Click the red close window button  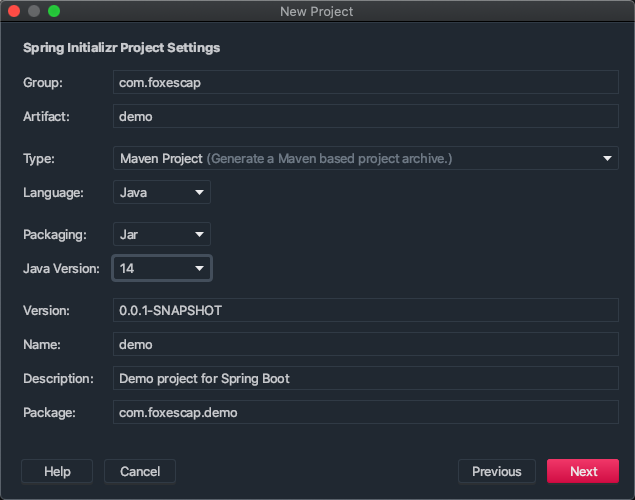[x=14, y=11]
